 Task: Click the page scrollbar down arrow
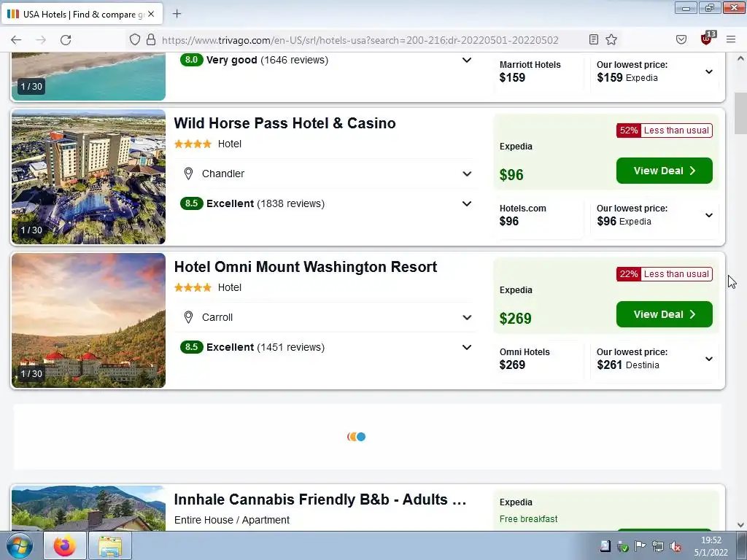(740, 525)
